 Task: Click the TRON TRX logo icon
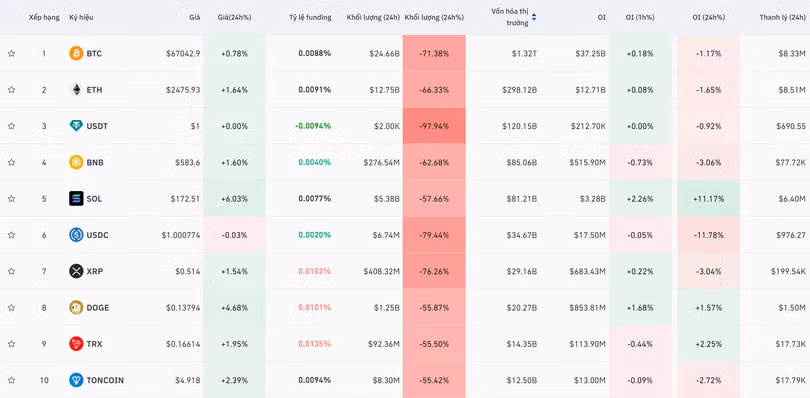[76, 344]
